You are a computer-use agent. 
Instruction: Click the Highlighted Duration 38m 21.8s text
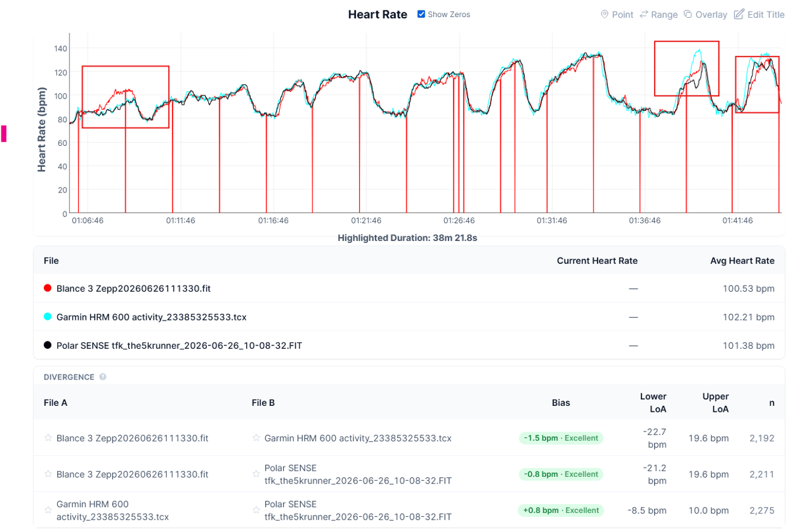point(407,238)
